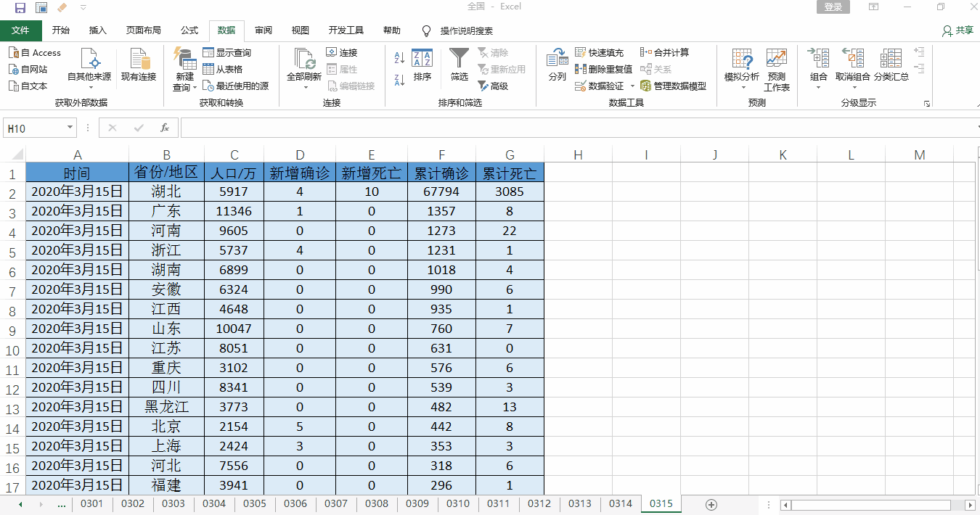Click the 登录 sign-in button

click(833, 7)
